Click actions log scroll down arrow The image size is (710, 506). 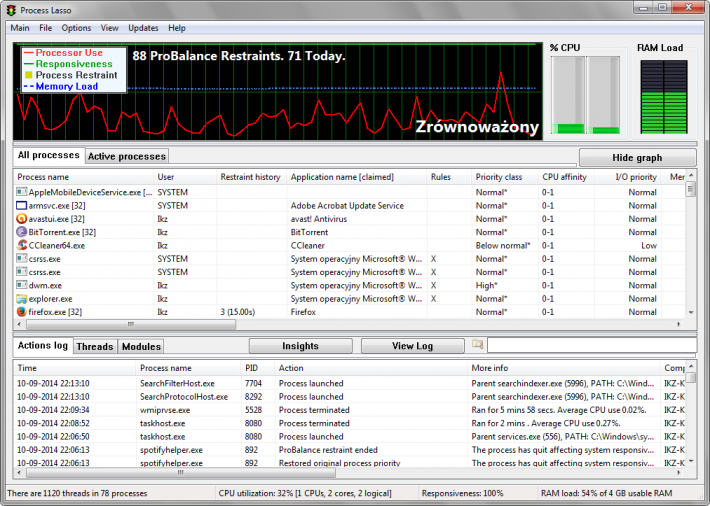691,461
